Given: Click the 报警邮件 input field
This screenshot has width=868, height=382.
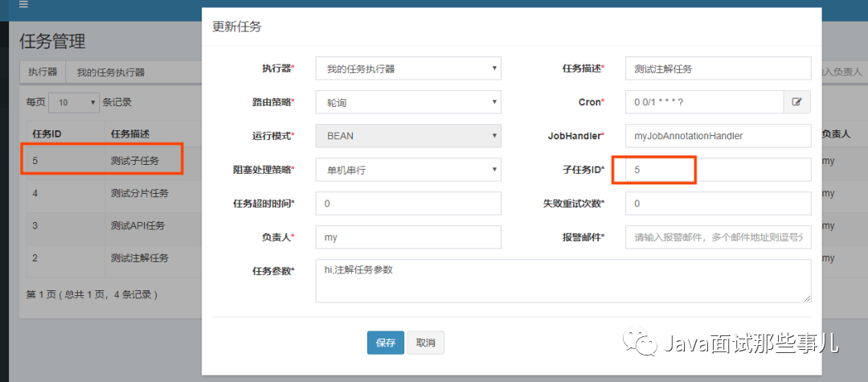Looking at the screenshot, I should (718, 237).
